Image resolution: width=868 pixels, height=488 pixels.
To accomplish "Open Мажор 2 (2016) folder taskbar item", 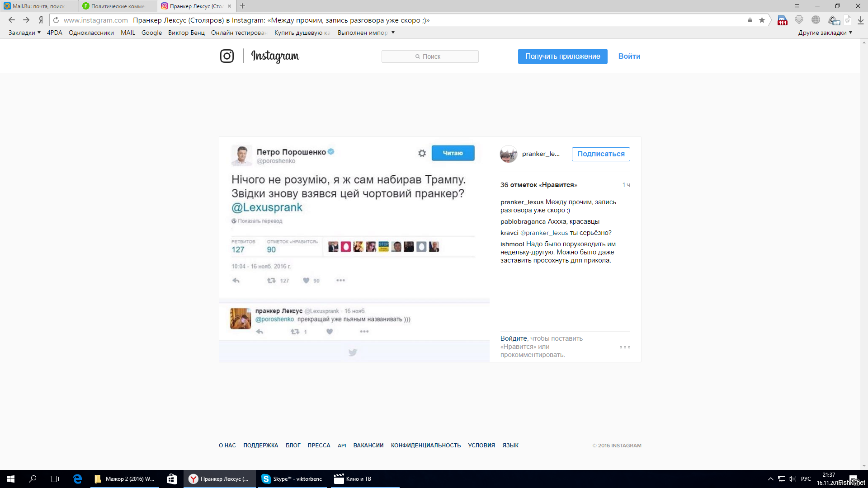I will coord(125,479).
